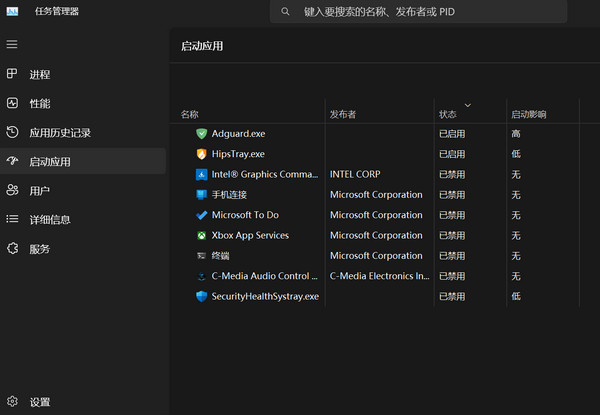Screen dimensions: 600x415
Task: Click the 手机连接 app icon
Action: 201,195
